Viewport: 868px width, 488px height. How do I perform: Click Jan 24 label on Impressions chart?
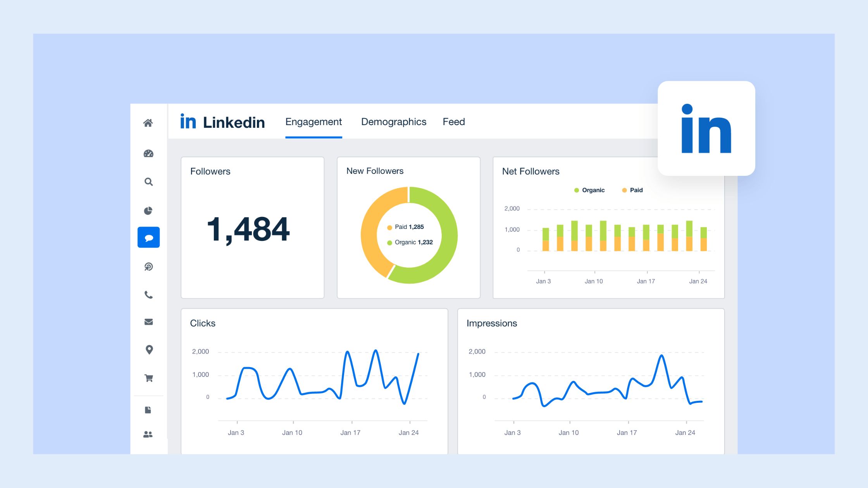point(685,433)
